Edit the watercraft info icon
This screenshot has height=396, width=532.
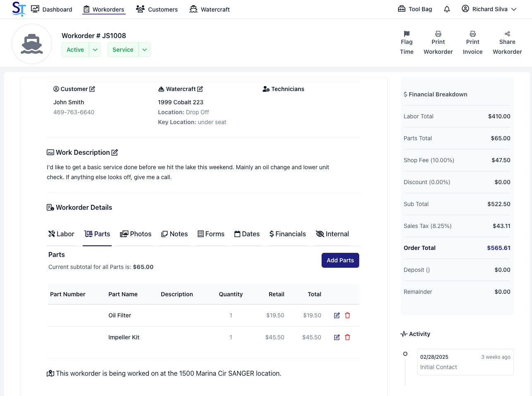[x=200, y=89]
